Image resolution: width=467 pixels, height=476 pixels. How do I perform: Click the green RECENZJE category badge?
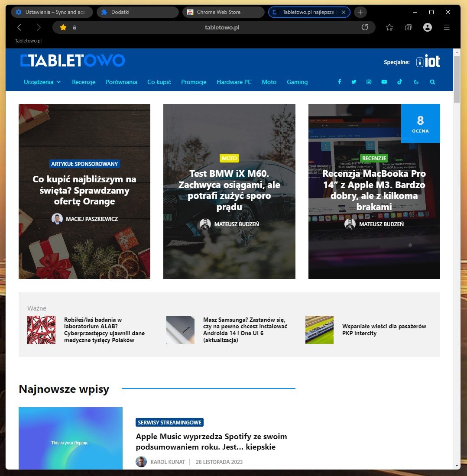coord(374,158)
